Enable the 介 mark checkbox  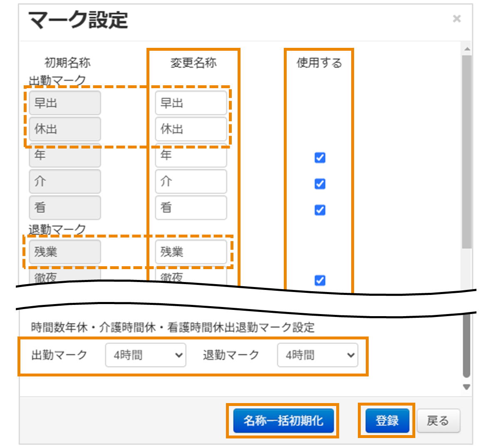tap(319, 184)
